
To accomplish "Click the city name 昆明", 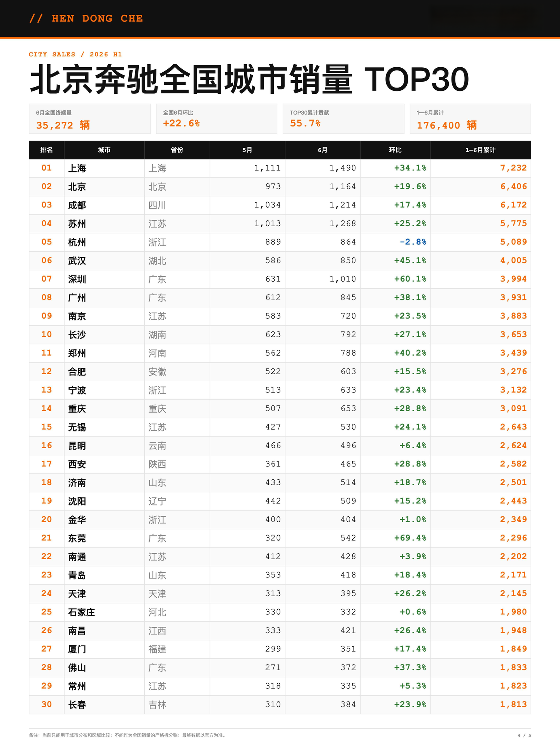I will pyautogui.click(x=77, y=446).
